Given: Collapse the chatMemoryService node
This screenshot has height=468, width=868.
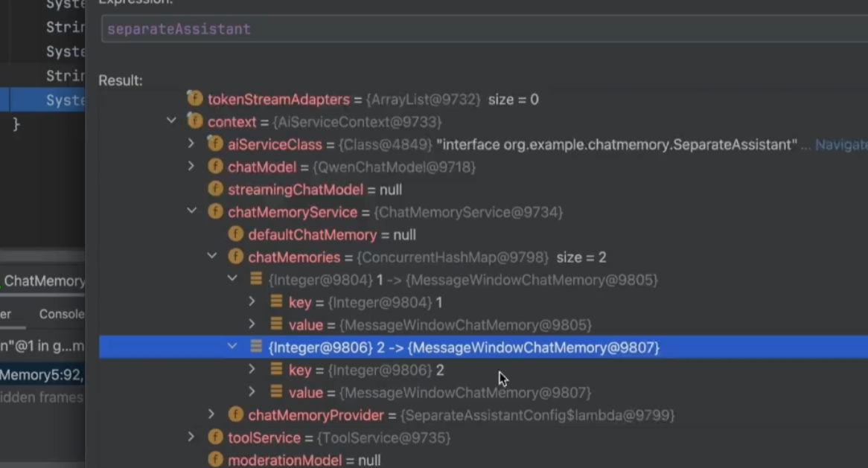Looking at the screenshot, I should 192,211.
